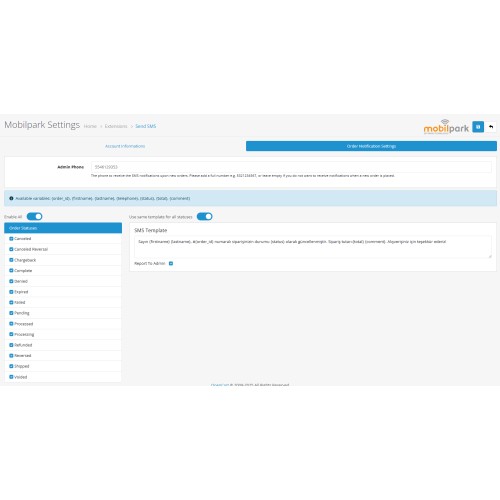Image resolution: width=500 pixels, height=500 pixels.
Task: Toggle the Chargeback status checkbox
Action: [11, 260]
